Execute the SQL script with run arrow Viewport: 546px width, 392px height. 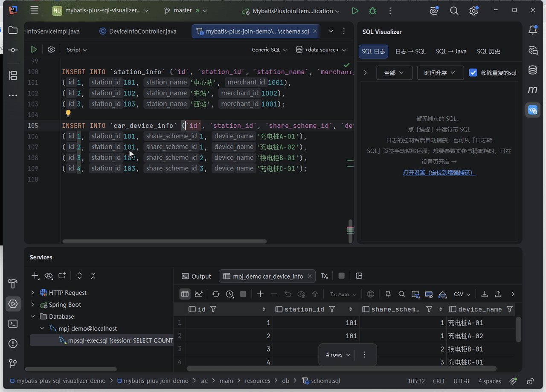click(x=34, y=50)
